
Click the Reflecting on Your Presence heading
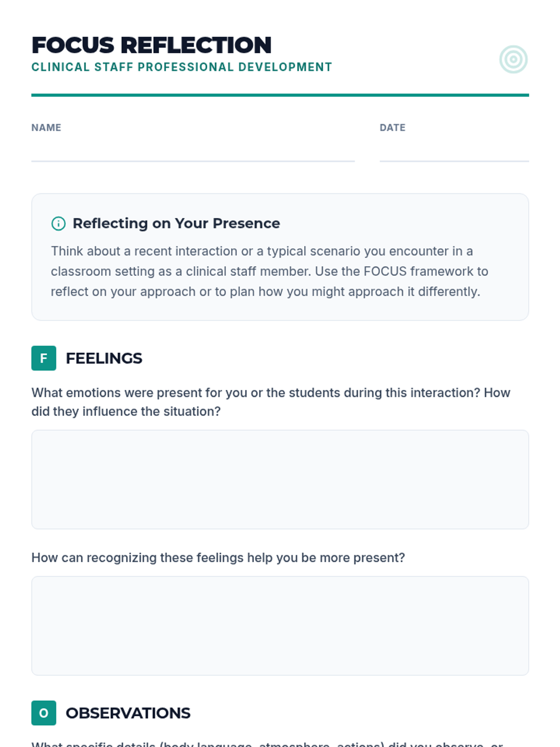point(176,224)
